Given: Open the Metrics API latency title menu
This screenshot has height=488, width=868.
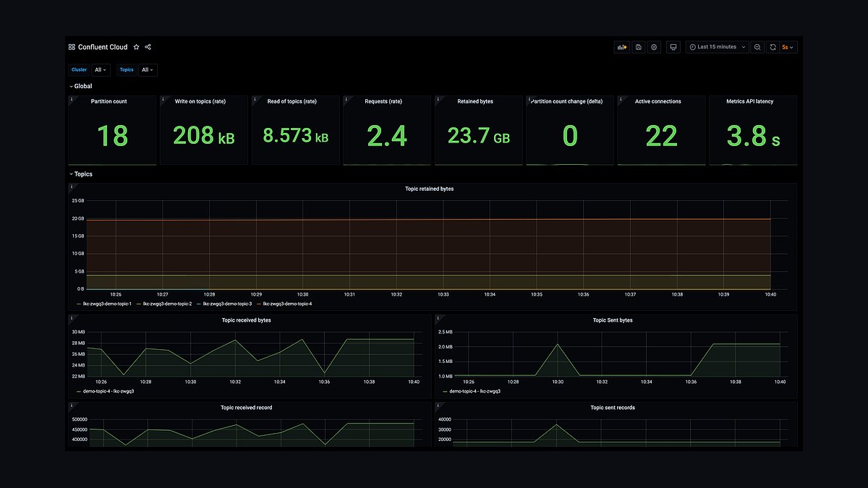Looking at the screenshot, I should click(x=750, y=102).
